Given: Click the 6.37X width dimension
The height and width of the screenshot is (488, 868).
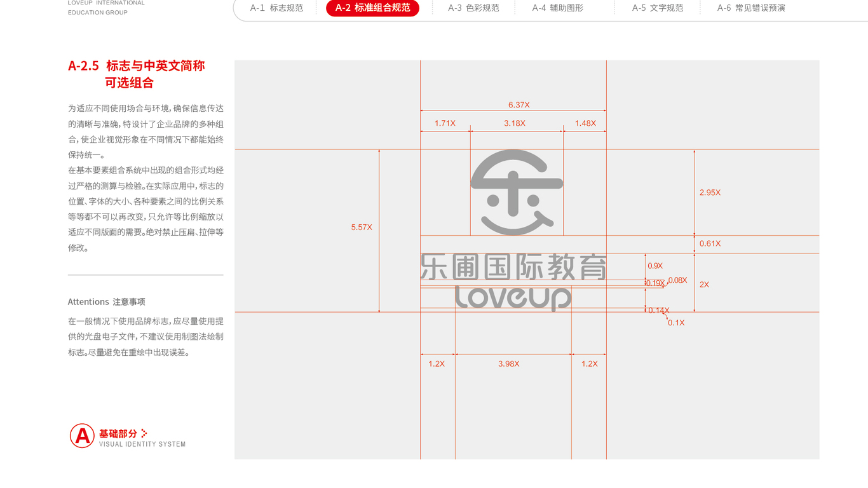Looking at the screenshot, I should pyautogui.click(x=519, y=105).
